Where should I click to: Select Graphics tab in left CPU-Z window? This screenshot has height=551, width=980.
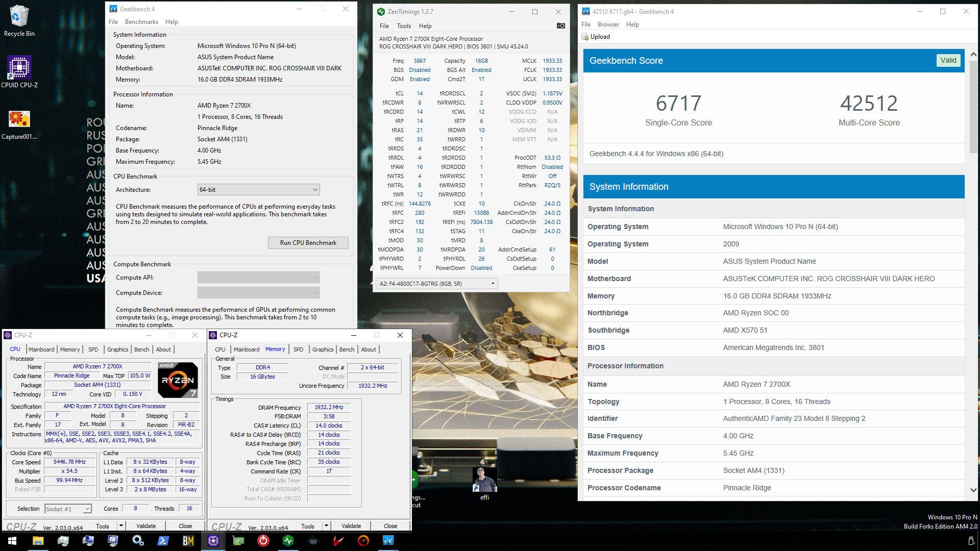[118, 349]
